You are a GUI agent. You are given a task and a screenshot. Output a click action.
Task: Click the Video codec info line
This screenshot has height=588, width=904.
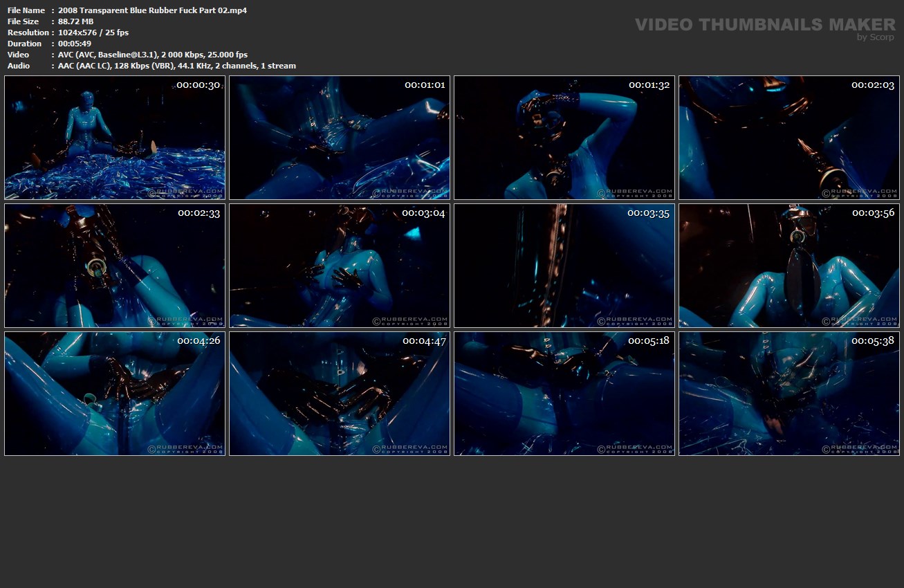click(x=153, y=55)
